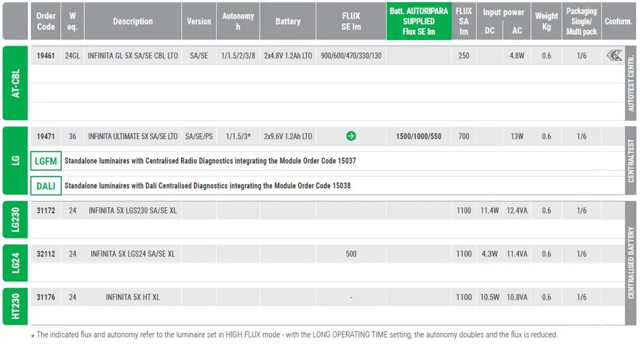Click AC input power 11.4VA
This screenshot has height=346, width=644.
pos(517,254)
